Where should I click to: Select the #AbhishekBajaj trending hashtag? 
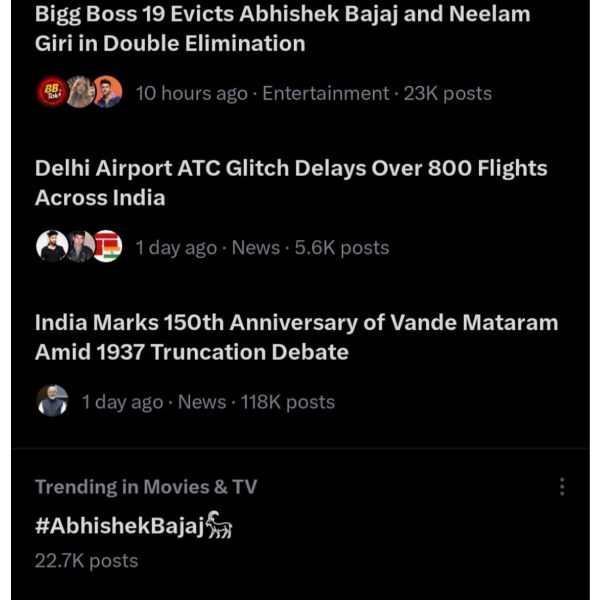[119, 525]
